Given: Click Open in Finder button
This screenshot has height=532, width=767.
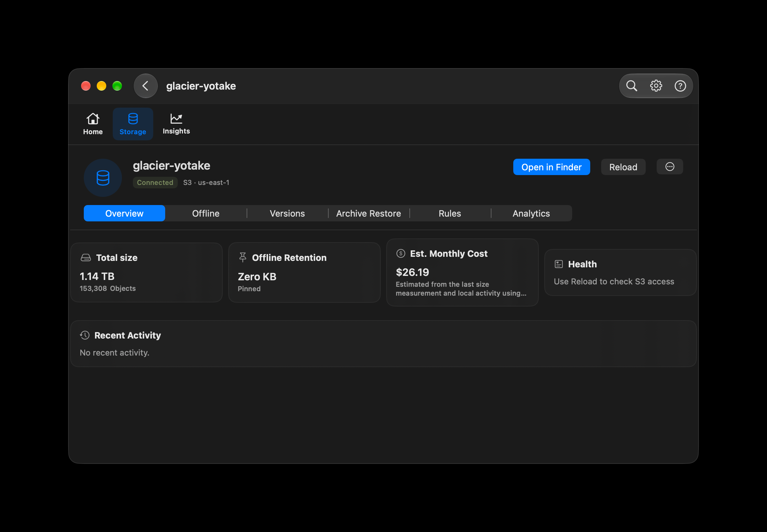Looking at the screenshot, I should [551, 167].
